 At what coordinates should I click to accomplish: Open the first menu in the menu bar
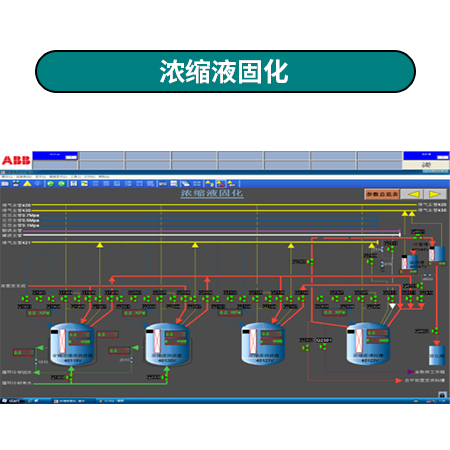pos(7,176)
